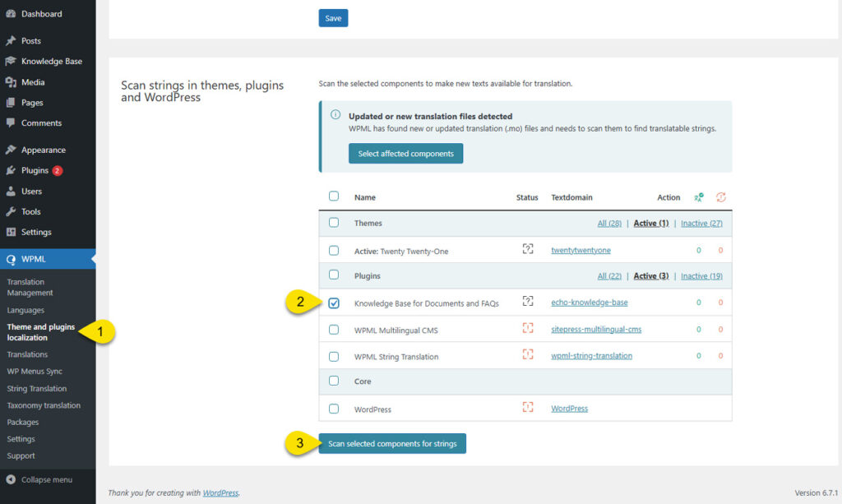The image size is (842, 504).
Task: Click status icon for WPML Multilingual CMS
Action: click(x=528, y=328)
